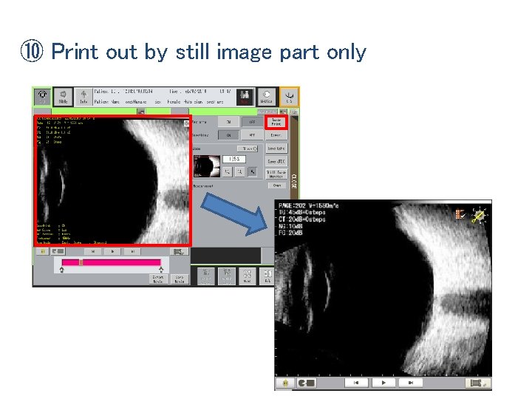532x399 pixels.
Task: Click the orange checklist icon in enlarged view
Action: coord(460,214)
